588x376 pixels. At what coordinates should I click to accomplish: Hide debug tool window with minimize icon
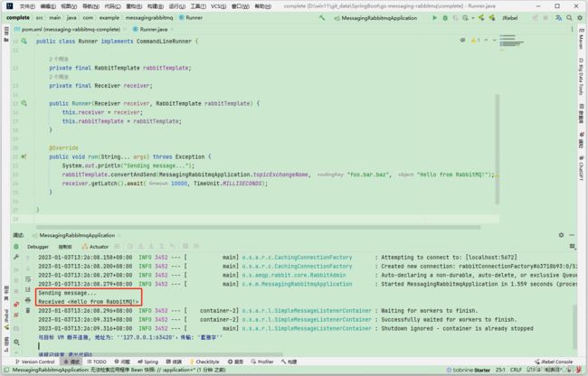(572, 235)
